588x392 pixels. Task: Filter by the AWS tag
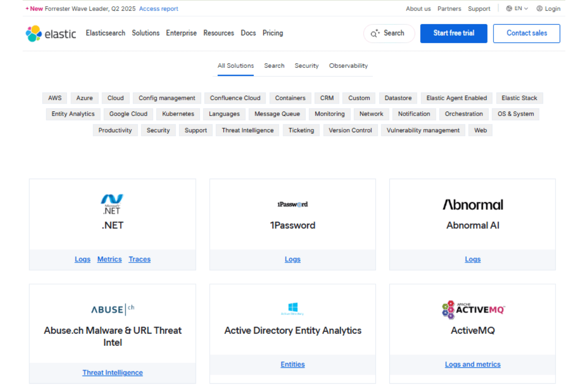[x=55, y=98]
